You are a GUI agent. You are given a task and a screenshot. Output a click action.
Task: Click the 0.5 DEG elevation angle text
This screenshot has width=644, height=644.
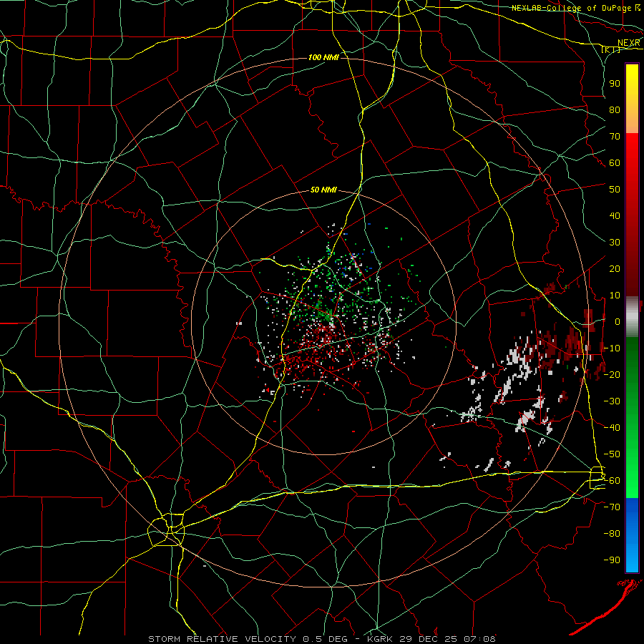pos(326,639)
